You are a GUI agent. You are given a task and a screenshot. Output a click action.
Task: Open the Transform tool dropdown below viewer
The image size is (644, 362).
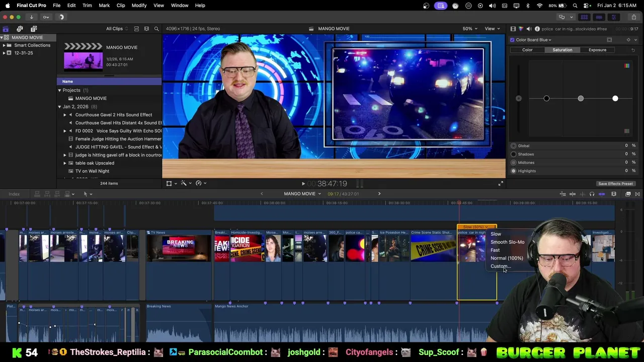(172, 184)
